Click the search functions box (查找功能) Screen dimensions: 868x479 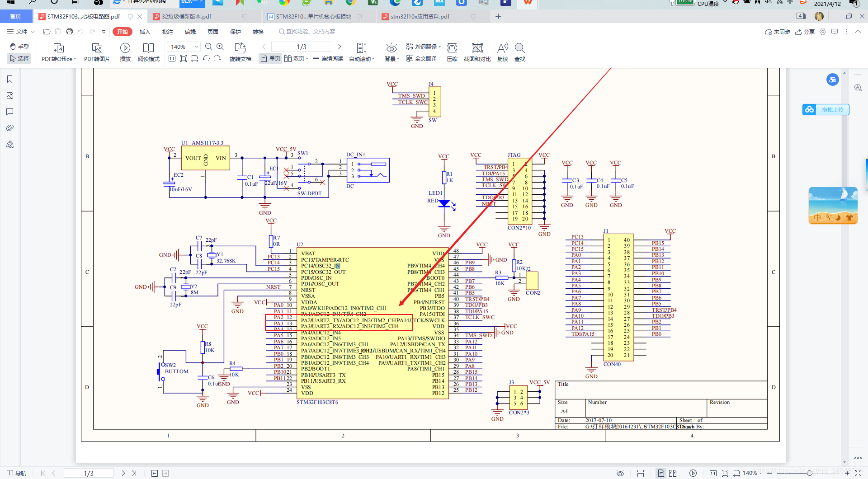tap(307, 32)
